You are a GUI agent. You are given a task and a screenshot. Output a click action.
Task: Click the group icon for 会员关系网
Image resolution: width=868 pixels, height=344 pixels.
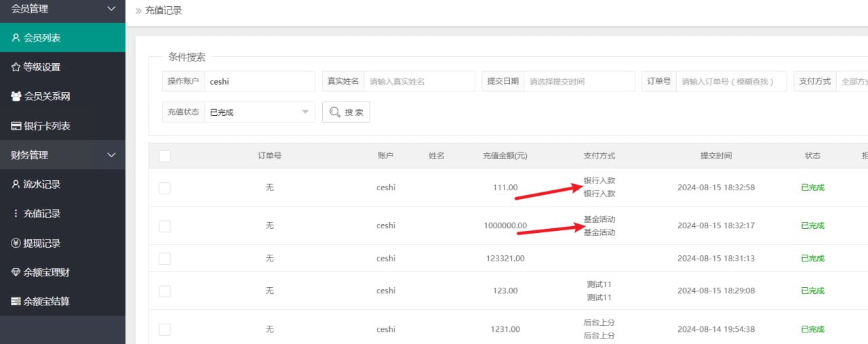(x=16, y=96)
